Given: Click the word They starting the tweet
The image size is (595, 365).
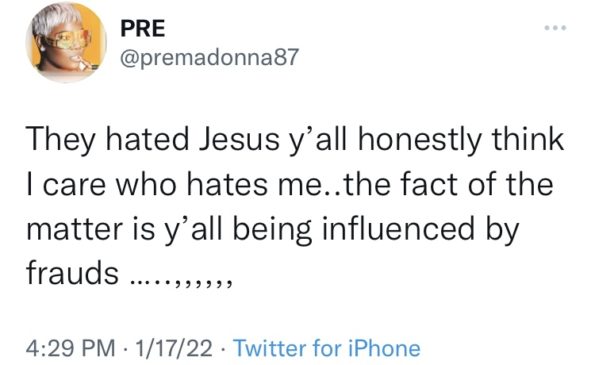Looking at the screenshot, I should tap(60, 141).
